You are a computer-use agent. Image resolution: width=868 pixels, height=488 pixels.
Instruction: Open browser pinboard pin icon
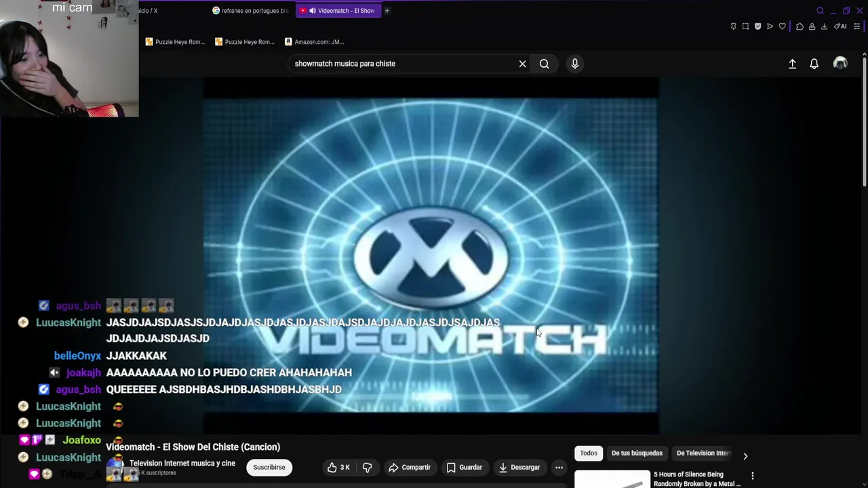(x=733, y=26)
